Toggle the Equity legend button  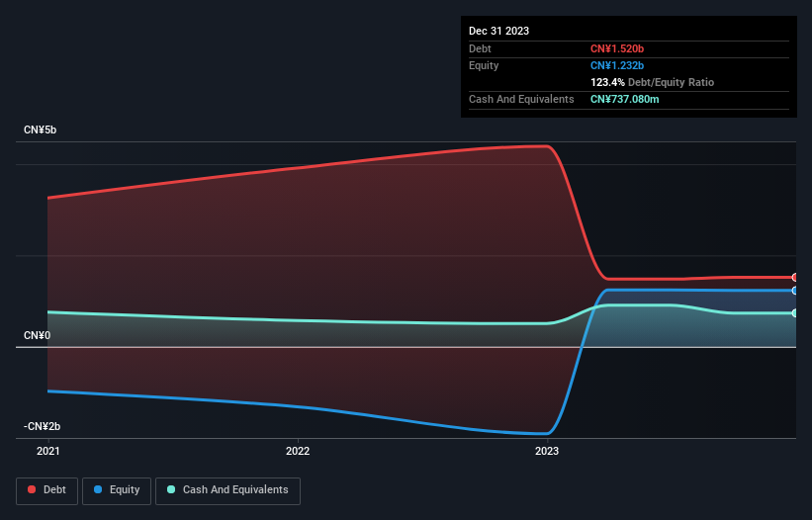click(117, 490)
